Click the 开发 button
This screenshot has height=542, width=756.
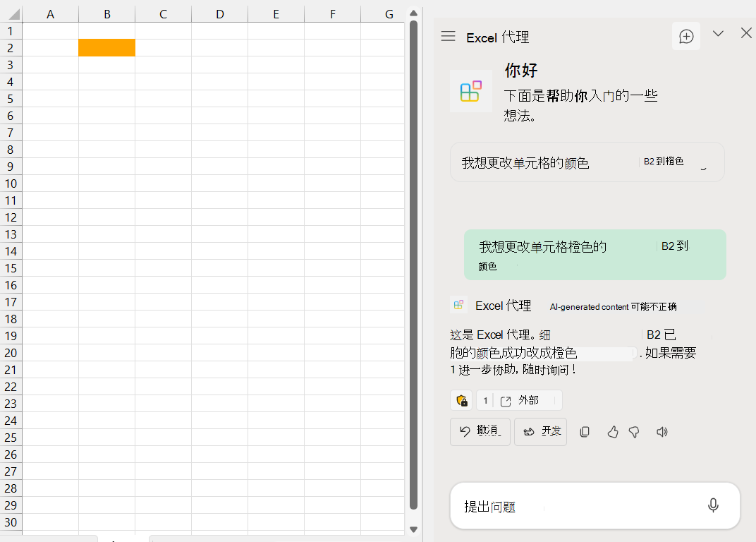(x=540, y=431)
